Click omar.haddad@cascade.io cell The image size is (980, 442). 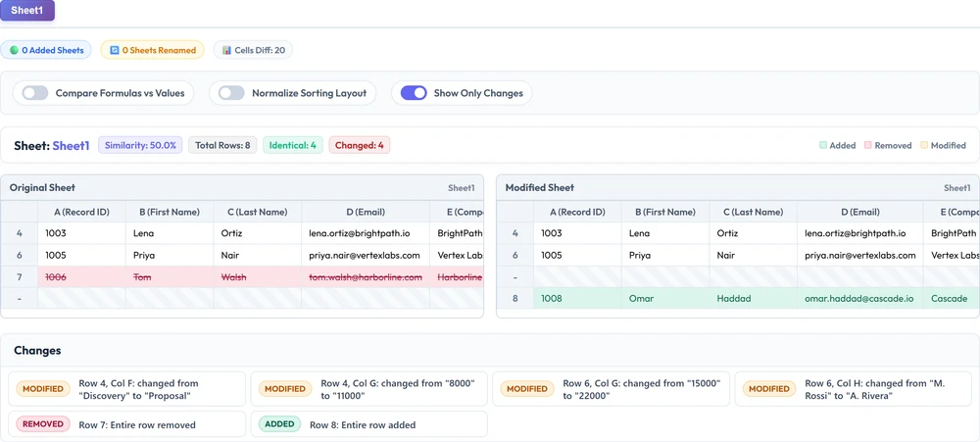pos(860,299)
